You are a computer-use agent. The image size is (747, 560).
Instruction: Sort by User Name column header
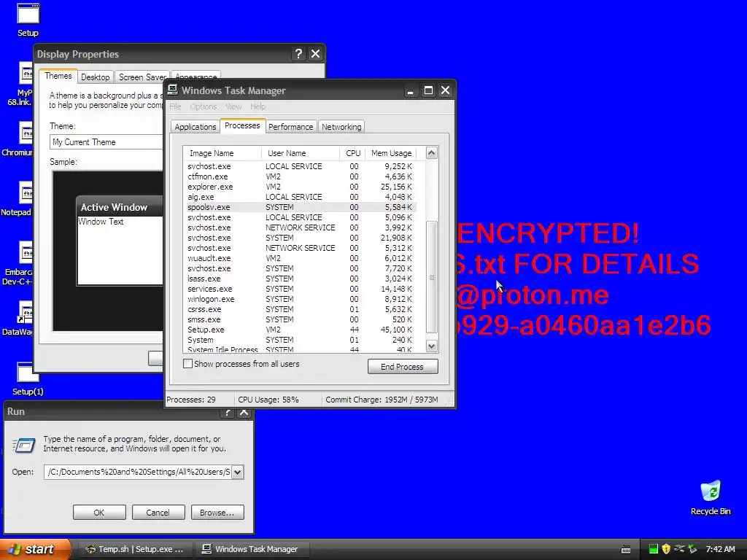point(300,153)
